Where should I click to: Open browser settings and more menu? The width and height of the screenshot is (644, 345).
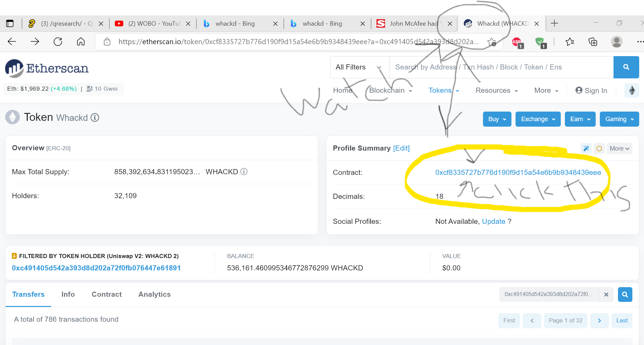click(640, 42)
